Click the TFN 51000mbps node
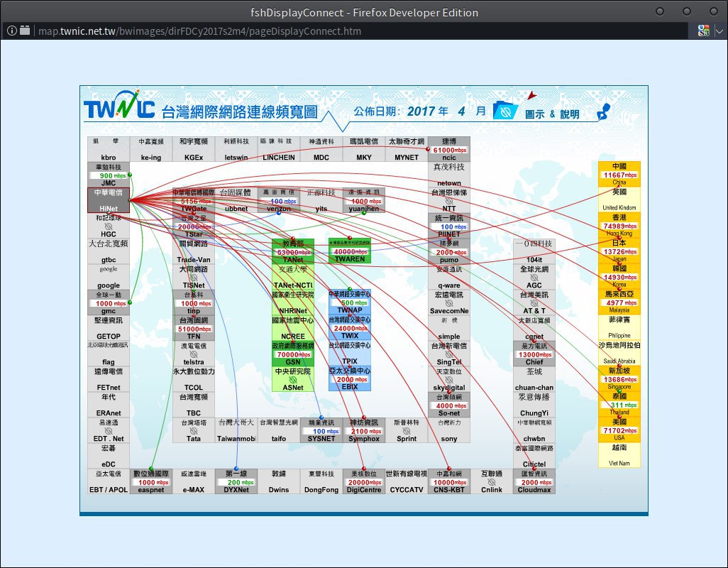This screenshot has width=728, height=568. [x=194, y=328]
